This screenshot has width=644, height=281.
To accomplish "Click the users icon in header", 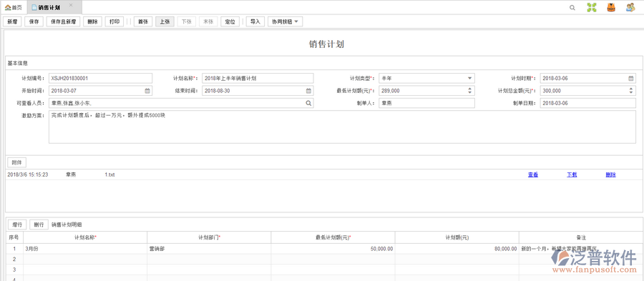I will [630, 7].
